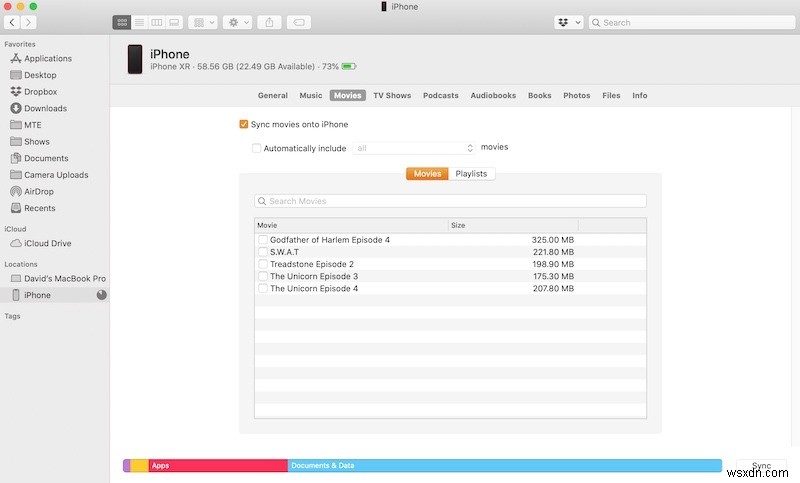Check Godfather of Harlem Episode 4

click(x=263, y=240)
